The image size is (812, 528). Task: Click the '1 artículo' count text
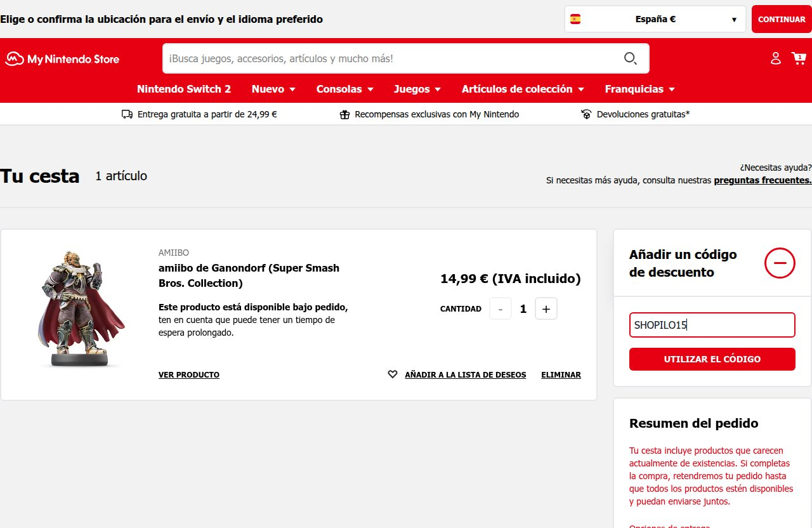[121, 176]
